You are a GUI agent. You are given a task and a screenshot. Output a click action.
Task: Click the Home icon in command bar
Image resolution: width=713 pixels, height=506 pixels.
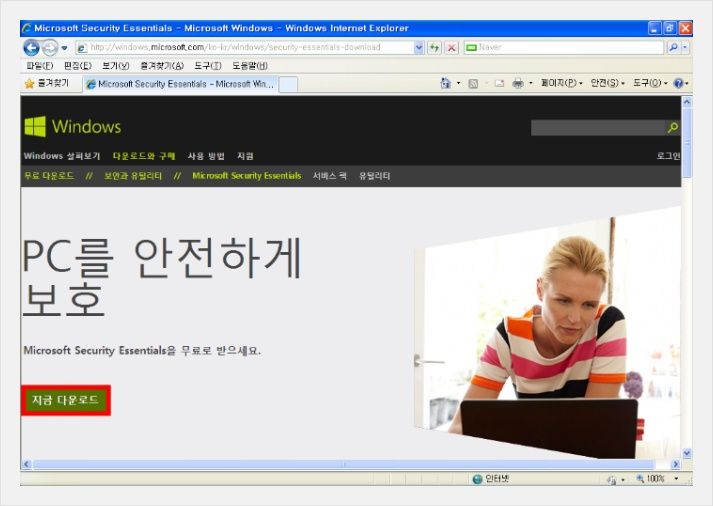(445, 83)
